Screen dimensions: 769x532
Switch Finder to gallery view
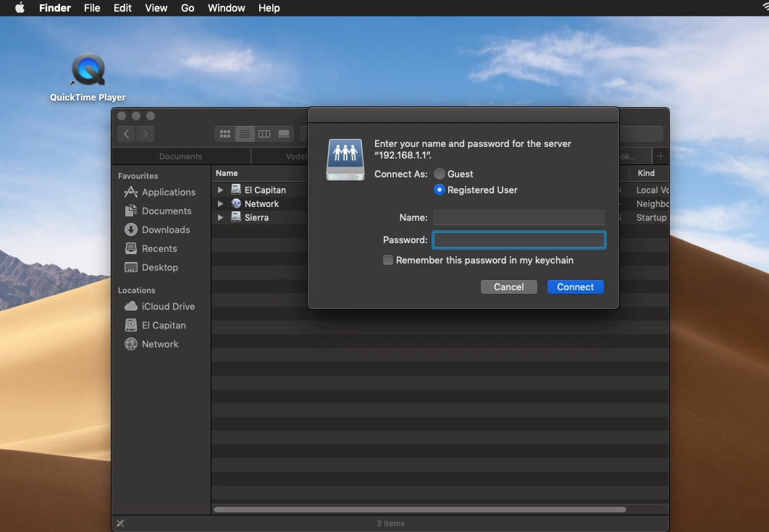click(284, 134)
